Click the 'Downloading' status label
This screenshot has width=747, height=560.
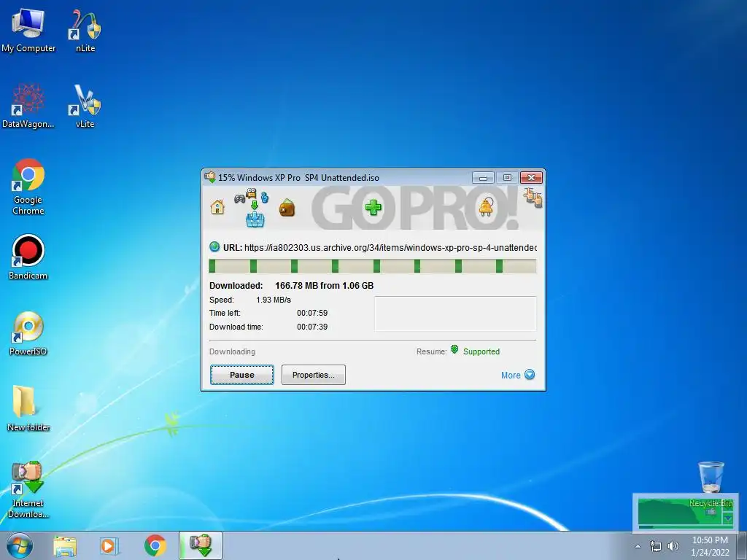[232, 351]
